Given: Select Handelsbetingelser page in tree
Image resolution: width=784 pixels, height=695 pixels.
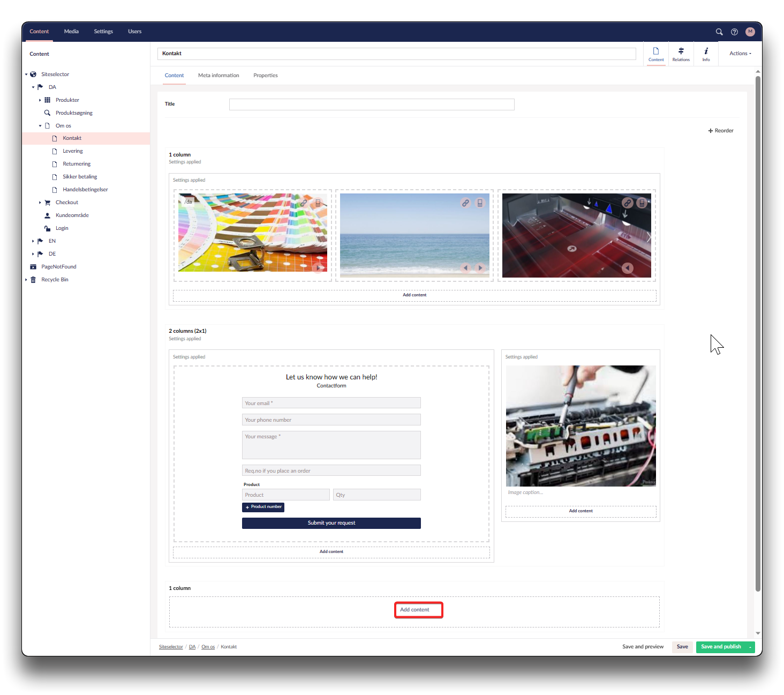Looking at the screenshot, I should [x=85, y=190].
